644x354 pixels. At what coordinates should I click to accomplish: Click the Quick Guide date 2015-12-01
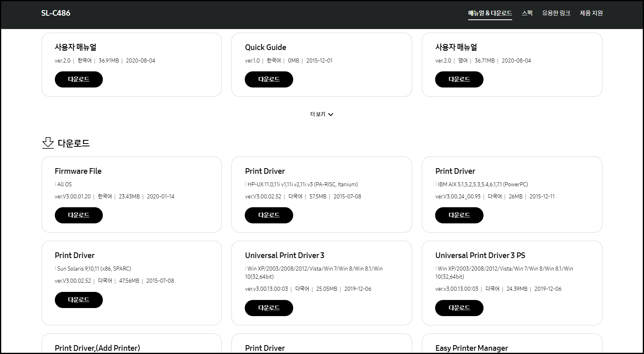point(319,60)
